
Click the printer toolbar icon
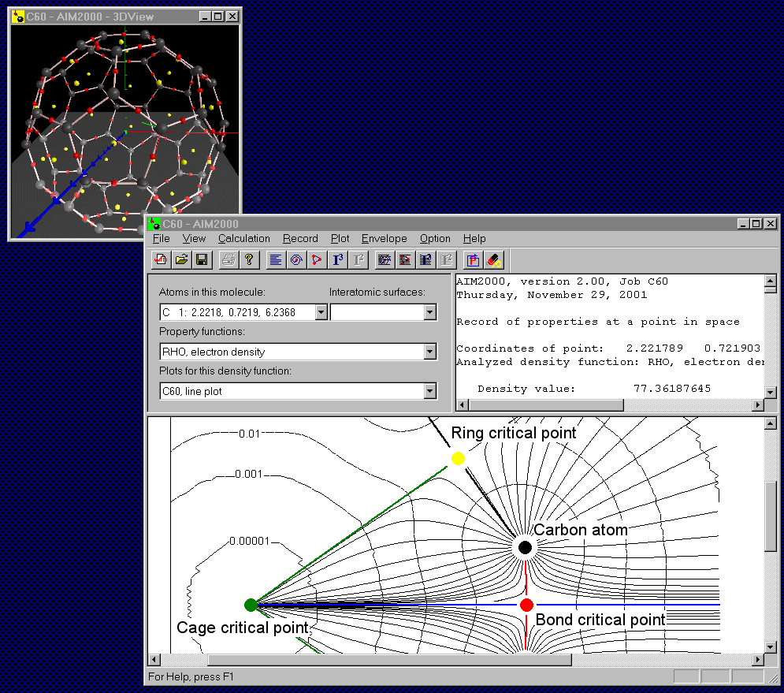(229, 259)
